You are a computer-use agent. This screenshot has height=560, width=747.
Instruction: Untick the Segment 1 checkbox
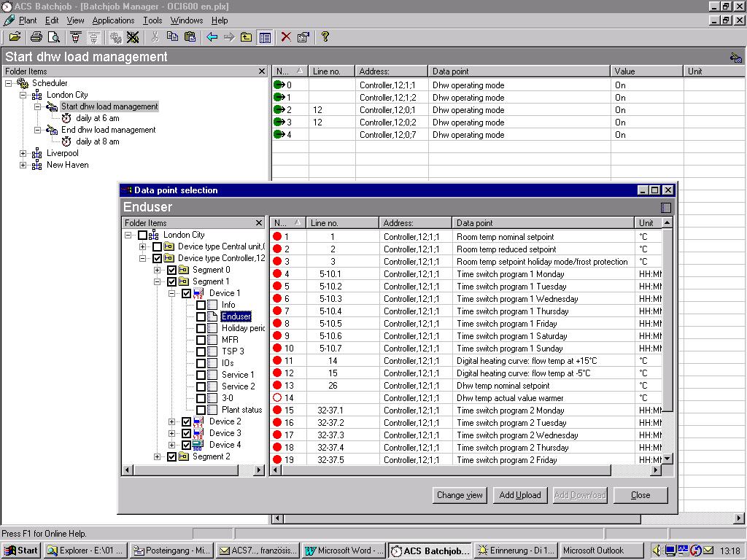172,281
